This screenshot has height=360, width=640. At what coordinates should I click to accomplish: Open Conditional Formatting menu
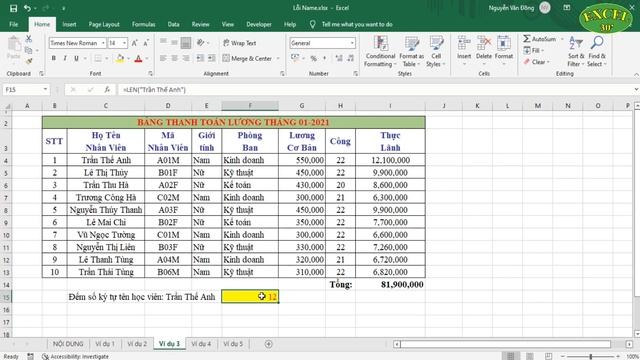(x=380, y=51)
